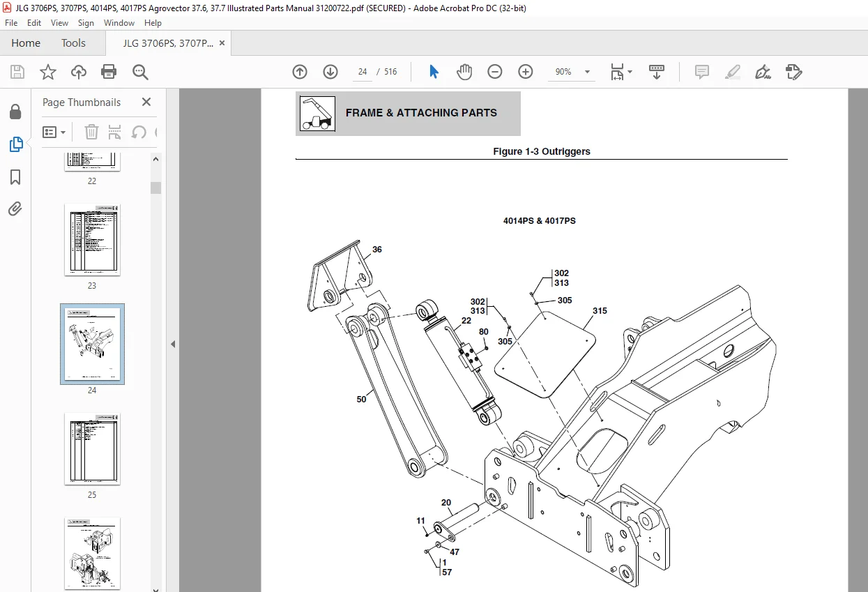Select the thumbnail below page 25
Screen dimensions: 868x592
click(x=92, y=554)
